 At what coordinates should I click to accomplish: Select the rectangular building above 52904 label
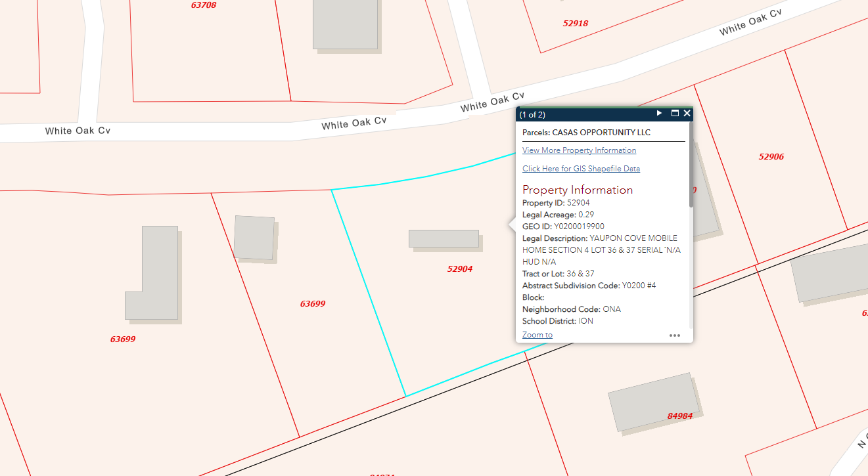[444, 238]
